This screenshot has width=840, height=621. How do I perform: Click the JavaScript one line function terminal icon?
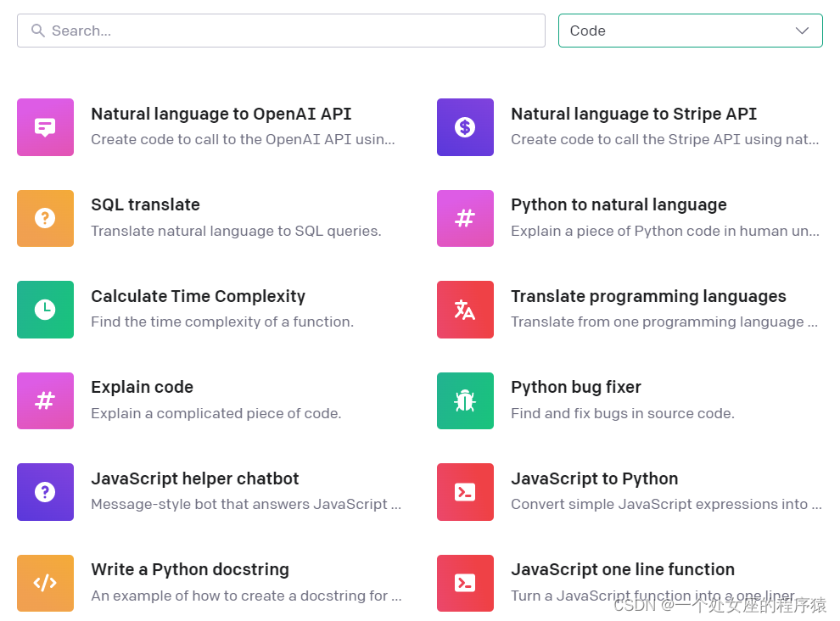click(x=465, y=583)
